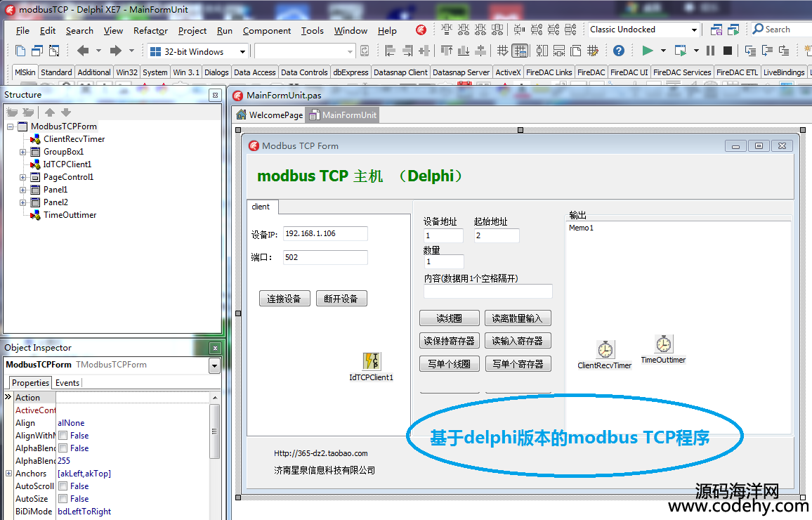The height and width of the screenshot is (520, 812).
Task: Click the red Embarcadero logo toolbar icon
Action: 421,30
